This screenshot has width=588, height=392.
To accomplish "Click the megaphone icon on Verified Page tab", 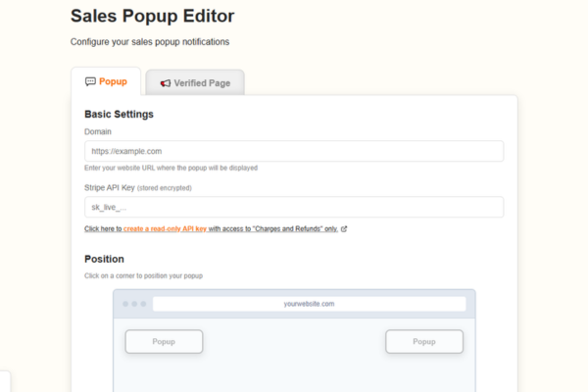I will (x=166, y=83).
